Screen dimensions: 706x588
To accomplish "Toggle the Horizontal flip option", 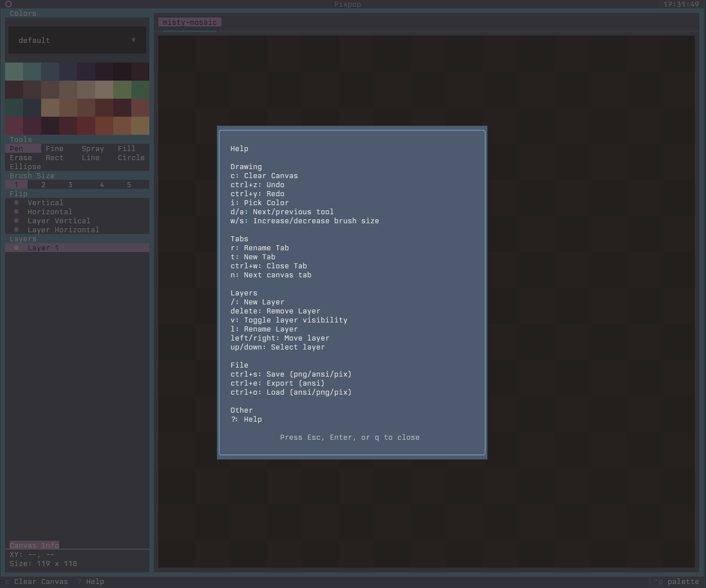I will (50, 212).
